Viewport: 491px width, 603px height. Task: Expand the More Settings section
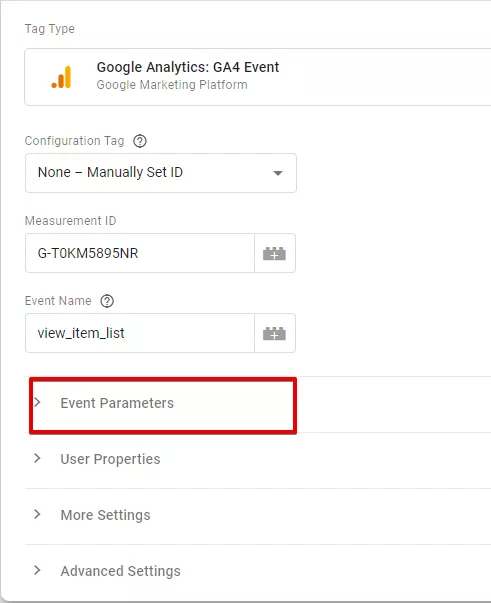coord(258,516)
